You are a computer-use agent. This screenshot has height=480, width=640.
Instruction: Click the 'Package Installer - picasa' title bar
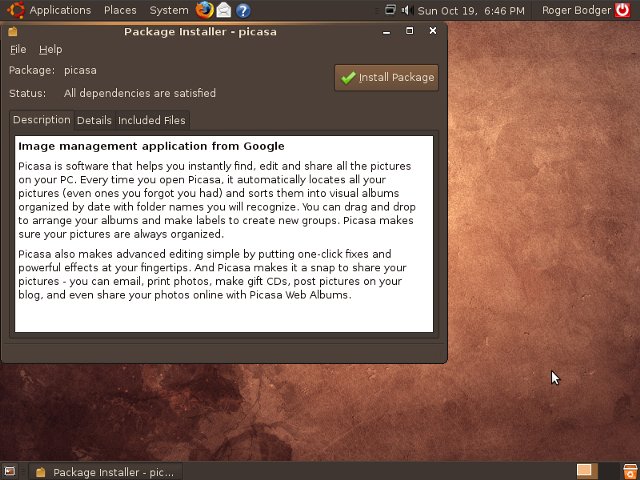tap(200, 32)
